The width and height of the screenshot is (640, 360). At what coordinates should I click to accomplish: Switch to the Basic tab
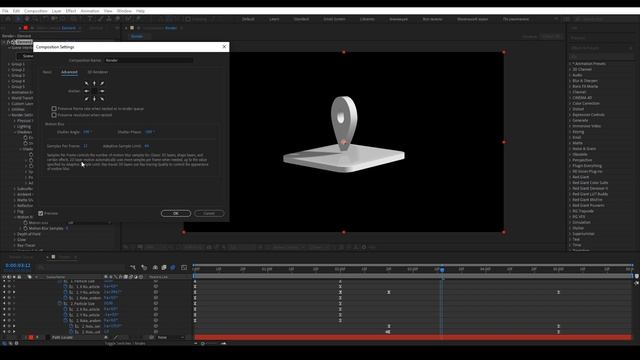point(47,72)
